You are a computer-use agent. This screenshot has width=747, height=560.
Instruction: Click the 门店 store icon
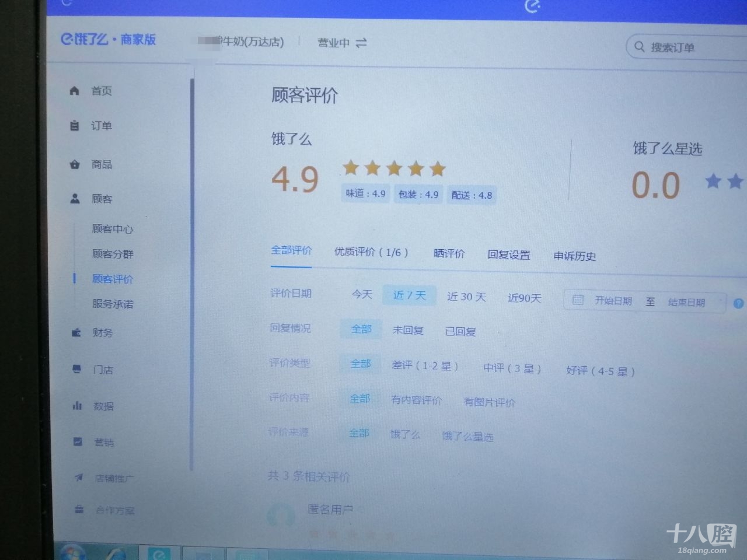pos(76,369)
